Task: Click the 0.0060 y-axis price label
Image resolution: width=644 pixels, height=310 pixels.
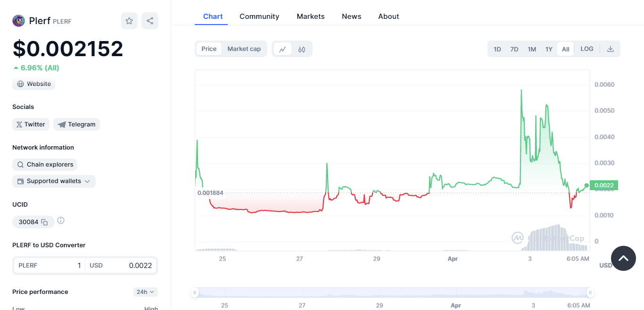Action: (604, 85)
